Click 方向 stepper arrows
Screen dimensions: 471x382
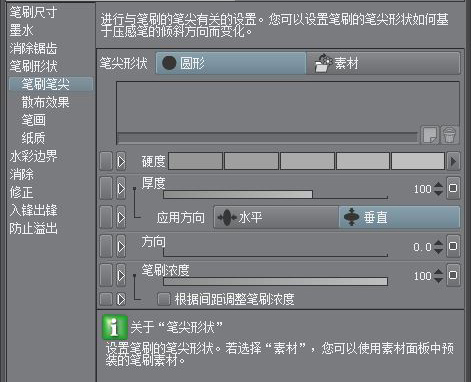(x=439, y=247)
